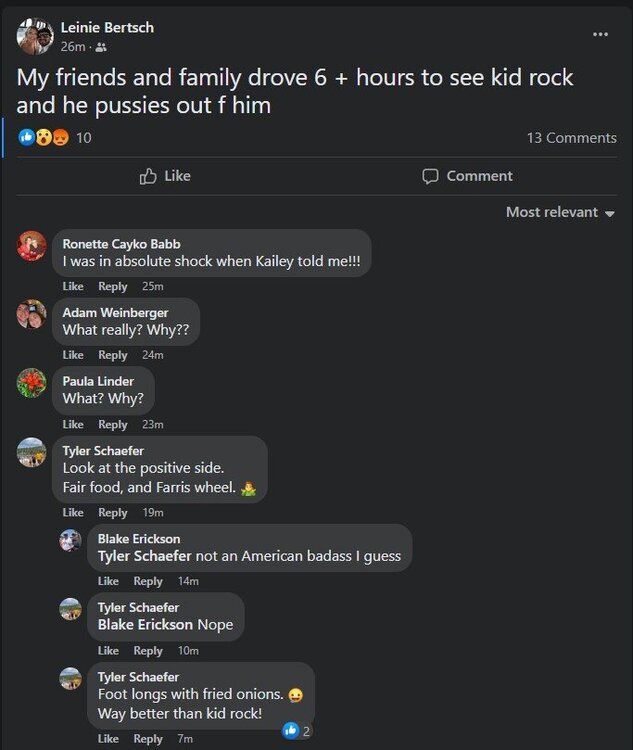Click Paula Linder's flower avatar

coord(32,382)
